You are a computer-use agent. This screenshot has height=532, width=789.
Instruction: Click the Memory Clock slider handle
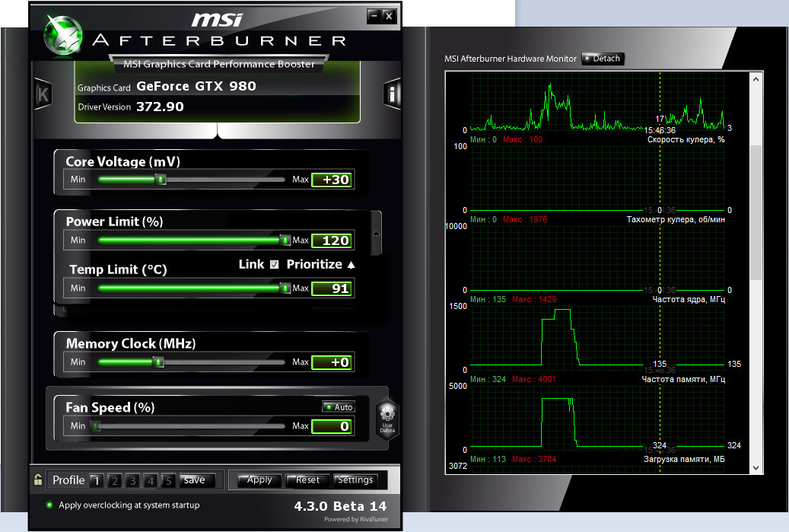click(x=158, y=362)
